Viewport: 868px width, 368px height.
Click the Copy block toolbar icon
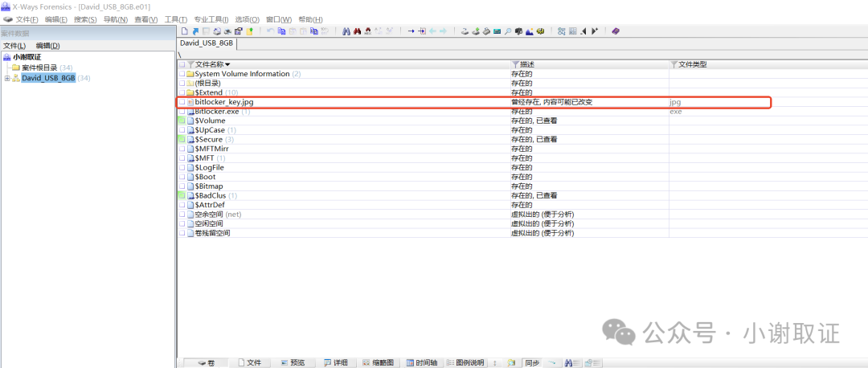pos(282,31)
